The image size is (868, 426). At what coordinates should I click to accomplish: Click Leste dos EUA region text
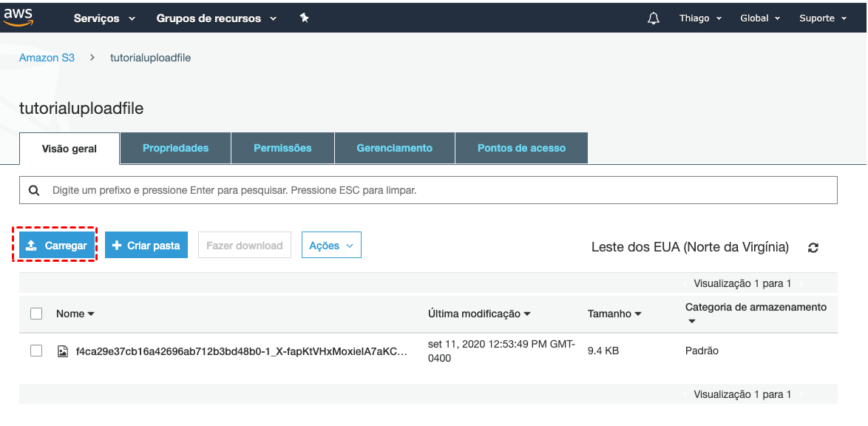691,247
